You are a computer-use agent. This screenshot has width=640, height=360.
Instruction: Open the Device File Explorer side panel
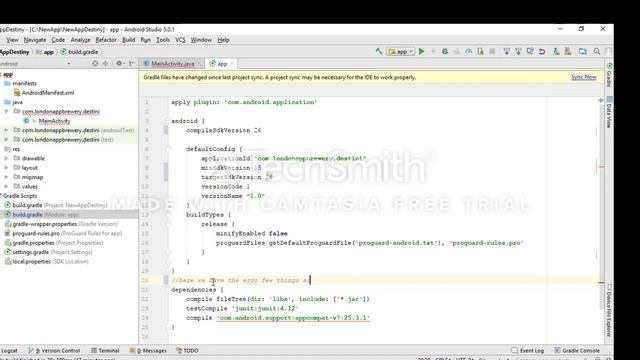pyautogui.click(x=609, y=310)
